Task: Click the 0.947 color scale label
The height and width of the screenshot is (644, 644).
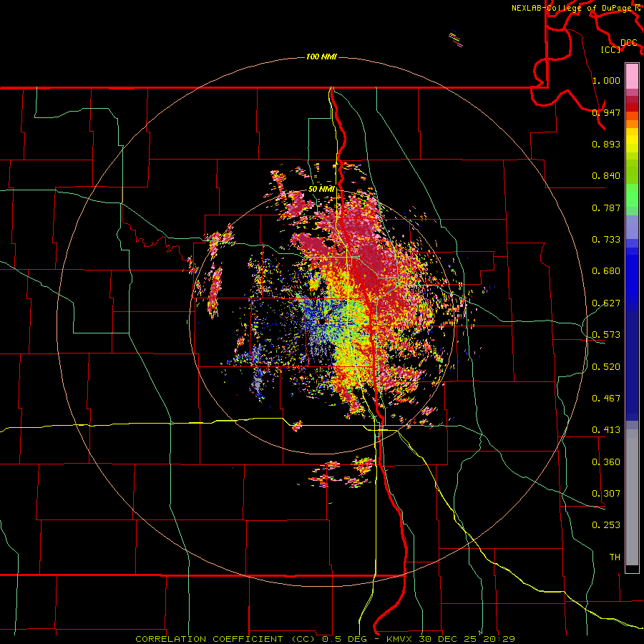Action: [x=606, y=112]
